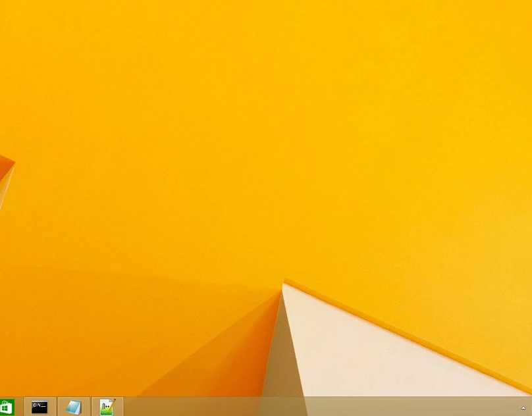This screenshot has height=416, width=532.
Task: Click the wallpaper ridge above the white triangle
Action: pos(395,327)
